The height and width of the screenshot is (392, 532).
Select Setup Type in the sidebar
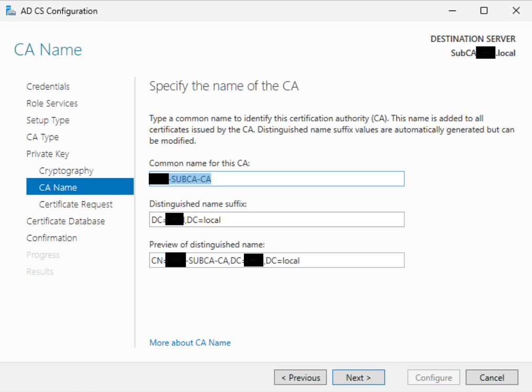(x=48, y=120)
